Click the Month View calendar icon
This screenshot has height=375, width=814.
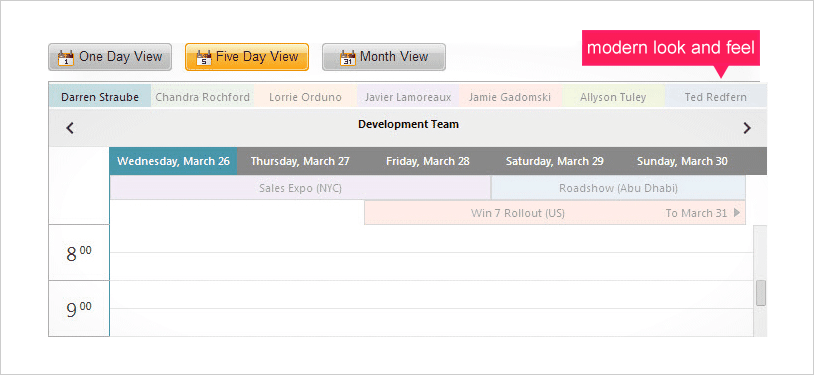[x=347, y=57]
